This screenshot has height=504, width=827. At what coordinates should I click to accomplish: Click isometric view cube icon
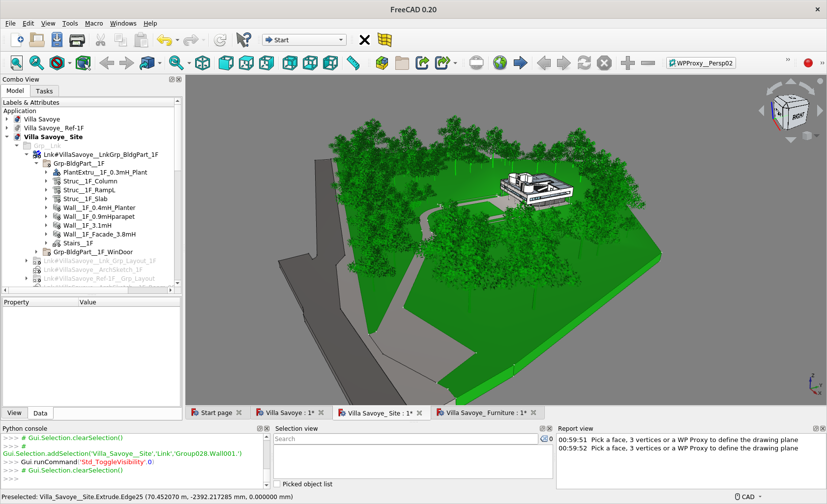click(203, 63)
